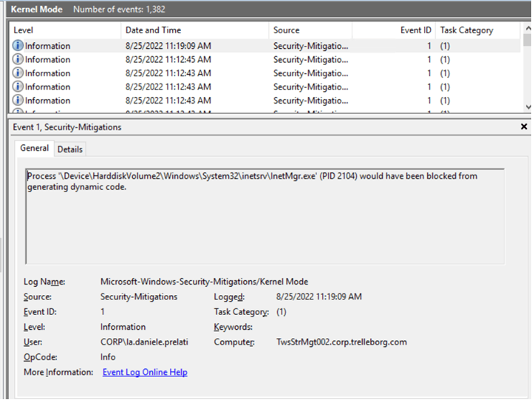Screen dimensions: 532x400
Task: Click the Kernel Mode header title
Action: point(37,9)
